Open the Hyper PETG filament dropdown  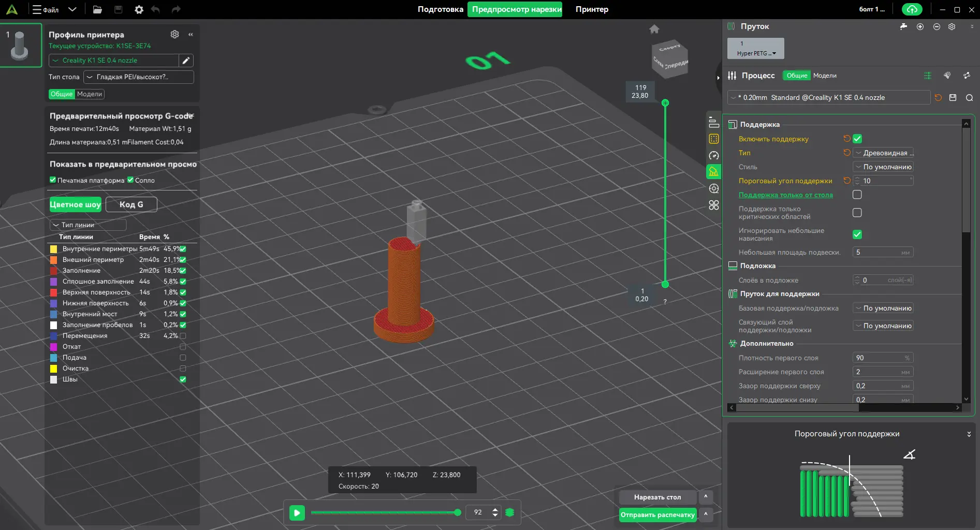click(x=756, y=49)
